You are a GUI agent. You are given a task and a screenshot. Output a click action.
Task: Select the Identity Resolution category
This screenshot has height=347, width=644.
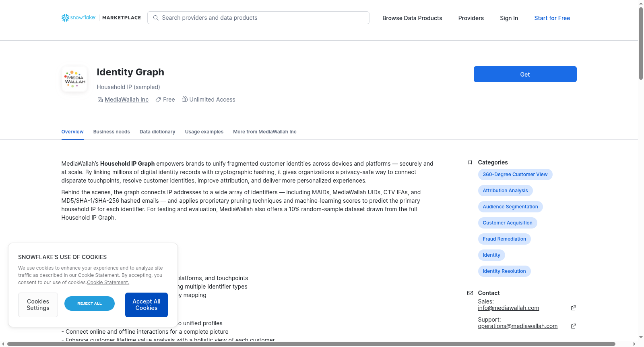coord(504,271)
